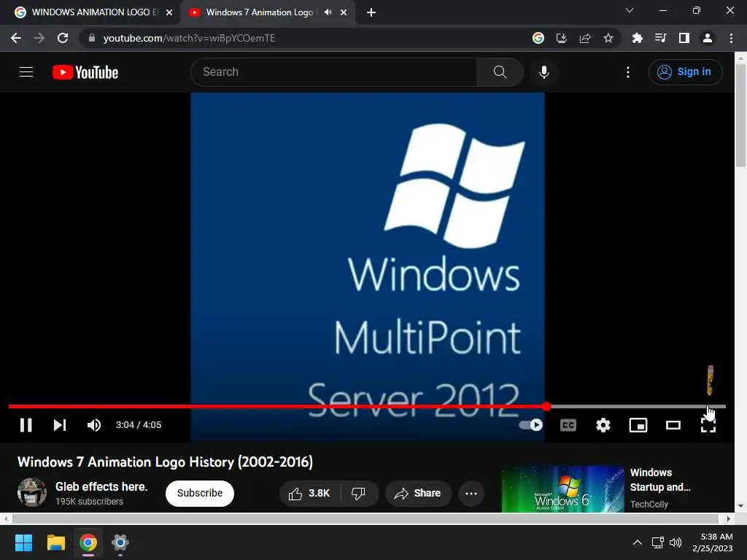Open the volume tray icon
747x560 pixels.
pyautogui.click(x=676, y=542)
